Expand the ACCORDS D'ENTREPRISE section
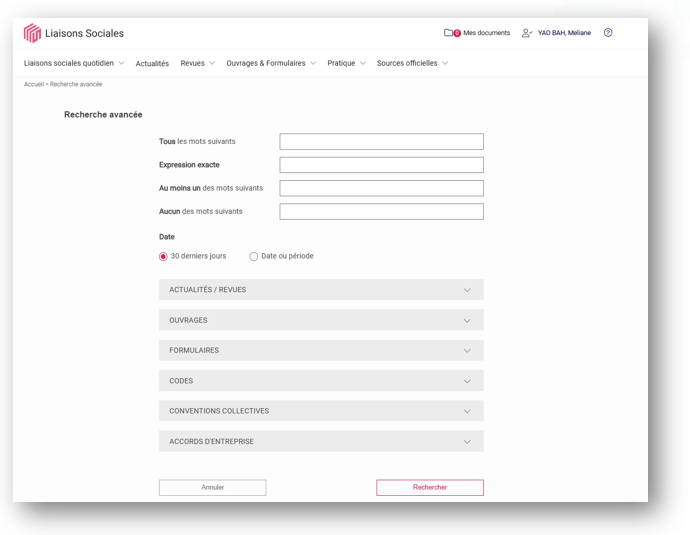Image resolution: width=690 pixels, height=535 pixels. 321,441
